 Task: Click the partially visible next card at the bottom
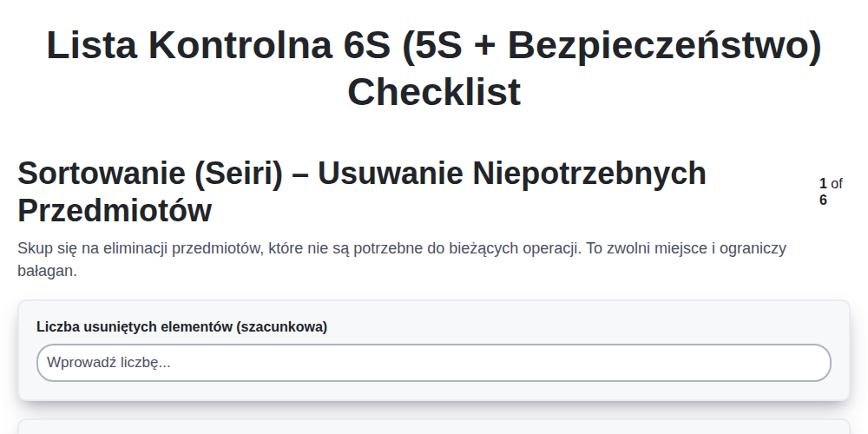click(433, 427)
